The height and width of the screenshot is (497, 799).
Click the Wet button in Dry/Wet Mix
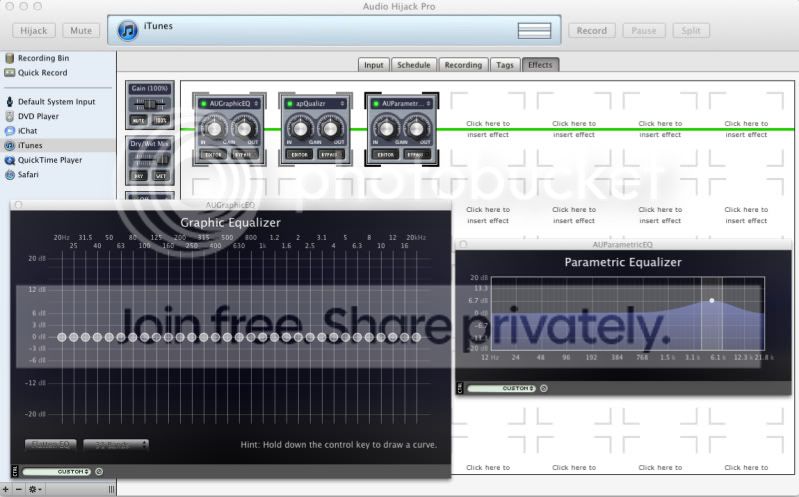pos(161,176)
